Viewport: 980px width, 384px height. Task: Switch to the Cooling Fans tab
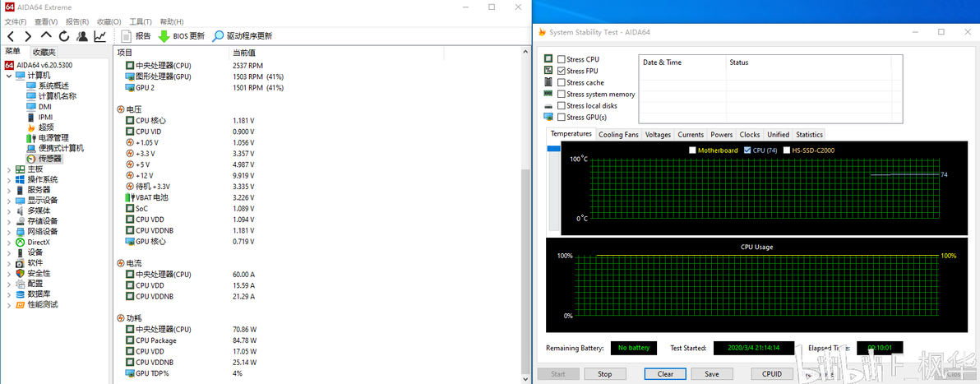618,135
